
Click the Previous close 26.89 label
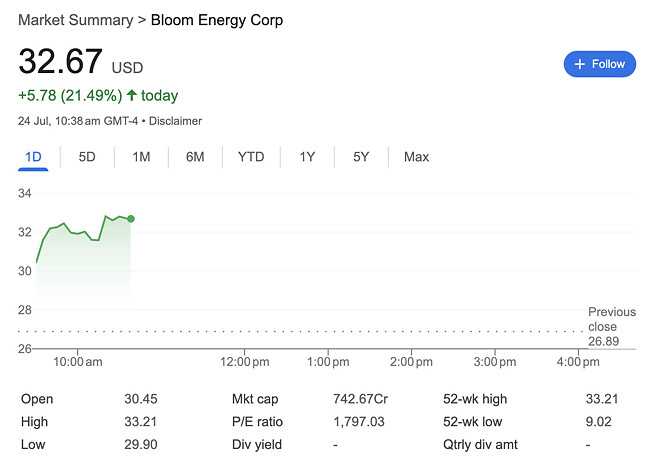610,327
